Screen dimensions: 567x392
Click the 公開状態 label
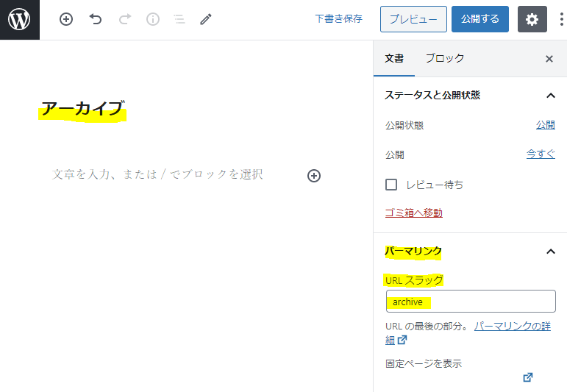(404, 126)
